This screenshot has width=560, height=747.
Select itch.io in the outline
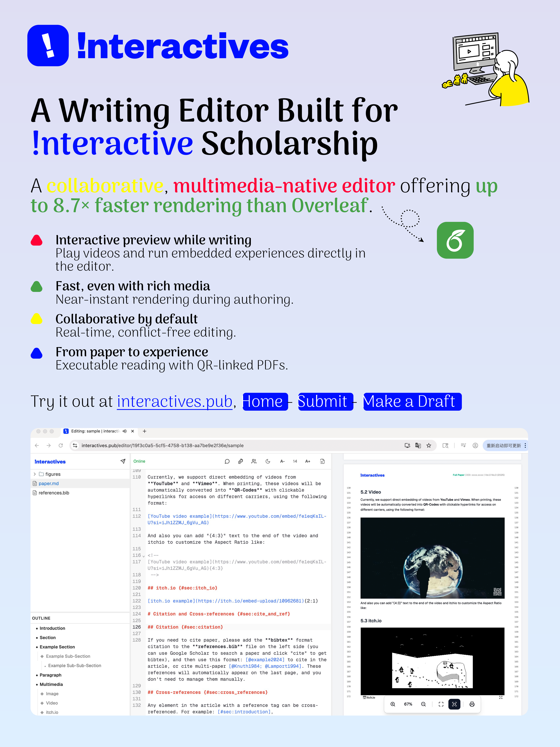pyautogui.click(x=52, y=712)
